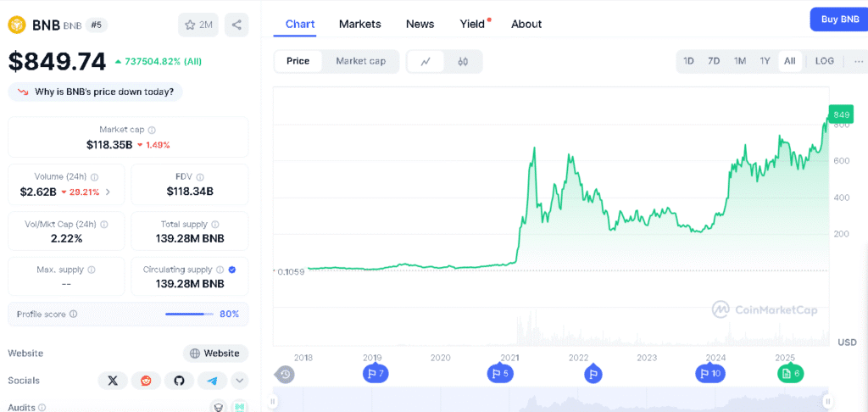Open the About tab
Image resolution: width=868 pixels, height=412 pixels.
pos(526,24)
